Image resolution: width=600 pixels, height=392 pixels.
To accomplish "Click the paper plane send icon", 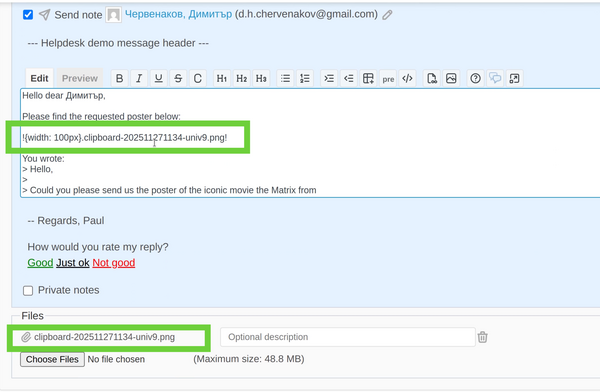I will [x=44, y=15].
